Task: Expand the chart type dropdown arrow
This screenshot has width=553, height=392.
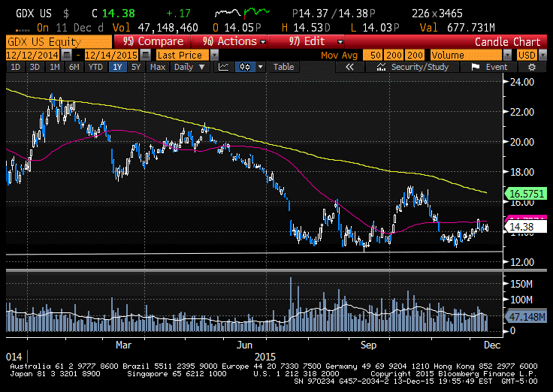Action: 260,67
